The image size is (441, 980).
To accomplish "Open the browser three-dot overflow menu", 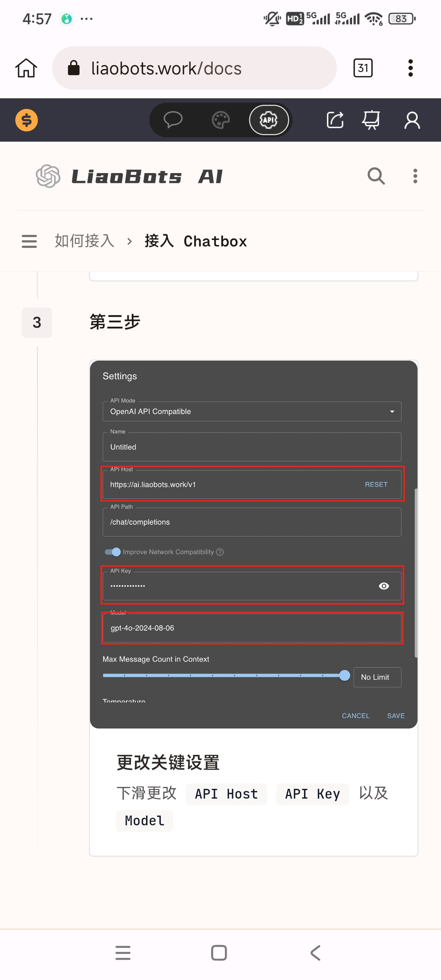I will point(410,69).
